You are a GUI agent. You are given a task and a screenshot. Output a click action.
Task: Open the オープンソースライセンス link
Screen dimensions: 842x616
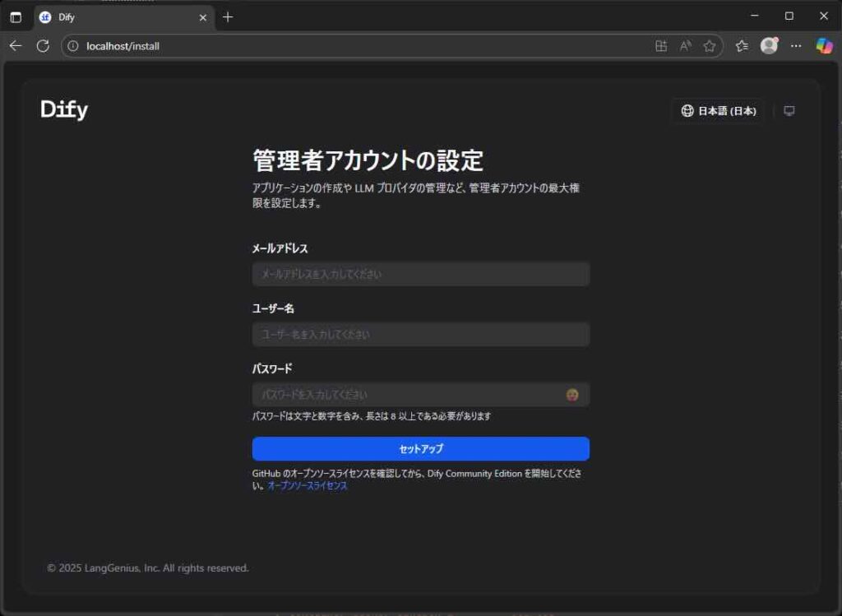(307, 486)
